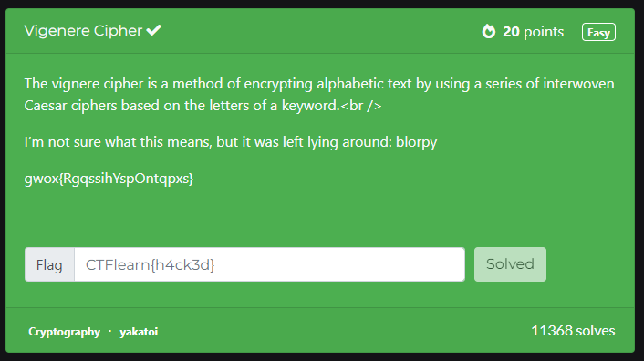
Task: Click the Solved submit button
Action: (510, 264)
